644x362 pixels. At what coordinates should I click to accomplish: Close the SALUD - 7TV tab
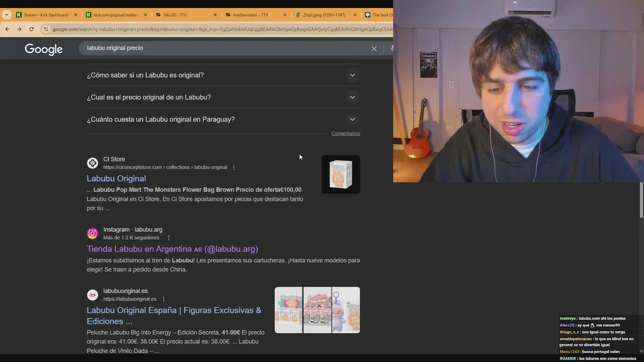[215, 15]
